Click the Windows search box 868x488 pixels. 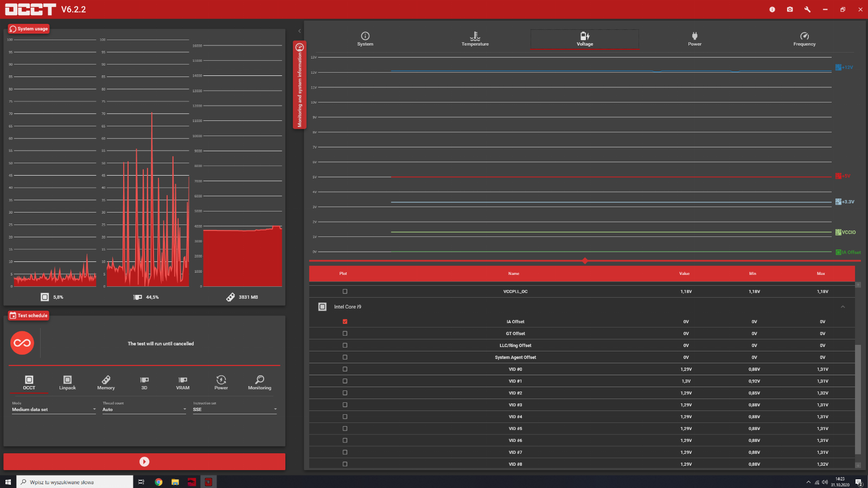(75, 482)
